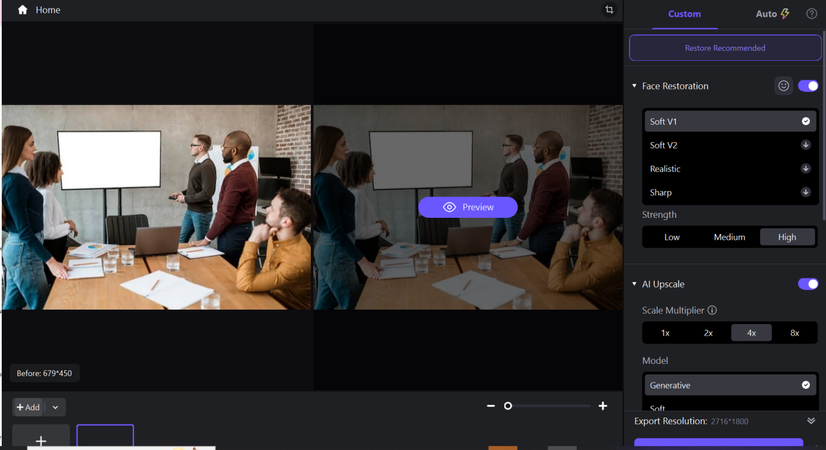Select the highlighted image thumbnail
This screenshot has width=826, height=450.
(105, 436)
